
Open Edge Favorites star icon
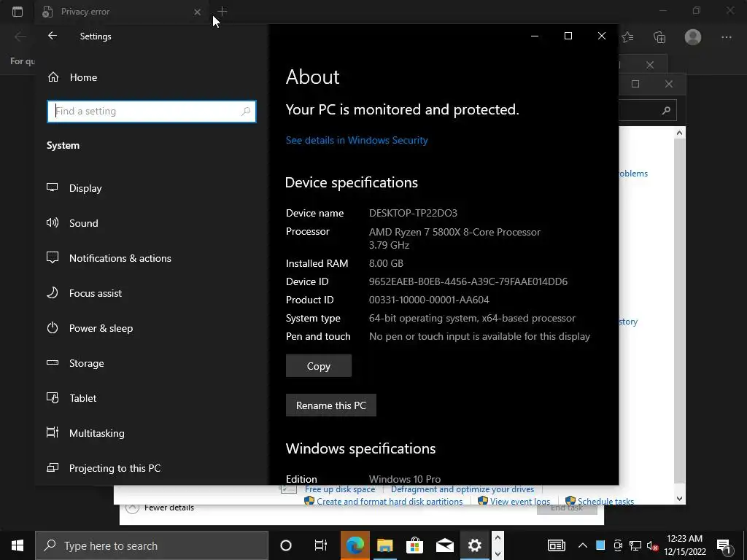[x=628, y=36]
